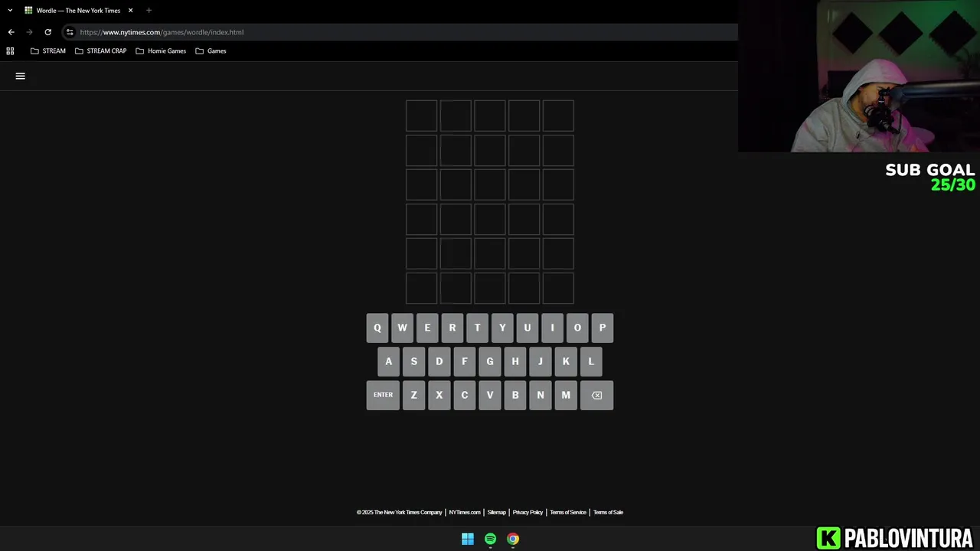Expand the tab search dropdown arrow
The image size is (980, 551).
[x=10, y=11]
